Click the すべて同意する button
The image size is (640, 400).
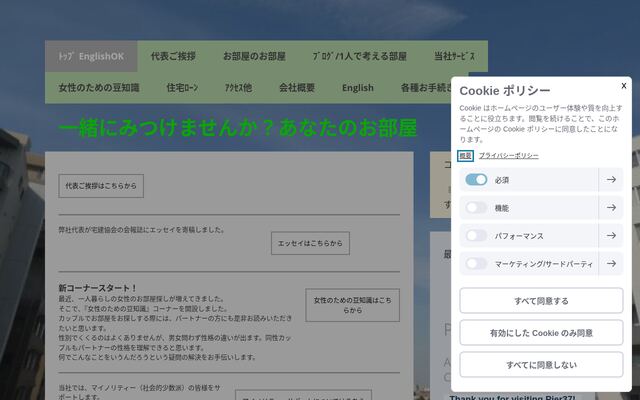pyautogui.click(x=541, y=301)
